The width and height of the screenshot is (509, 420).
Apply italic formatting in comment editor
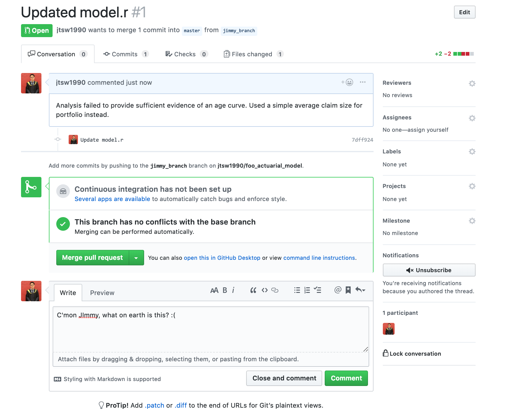pos(233,290)
